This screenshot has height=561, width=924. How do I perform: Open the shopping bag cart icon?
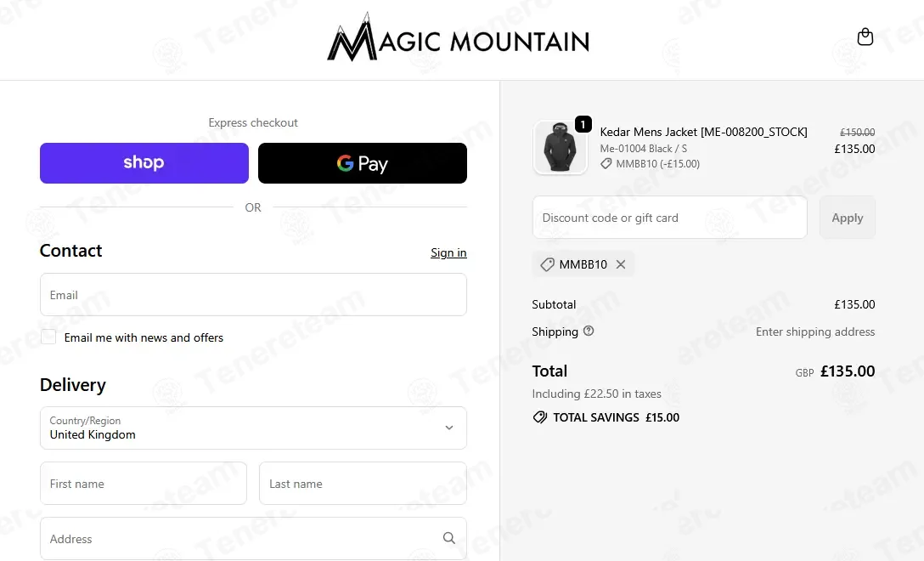pos(865,37)
